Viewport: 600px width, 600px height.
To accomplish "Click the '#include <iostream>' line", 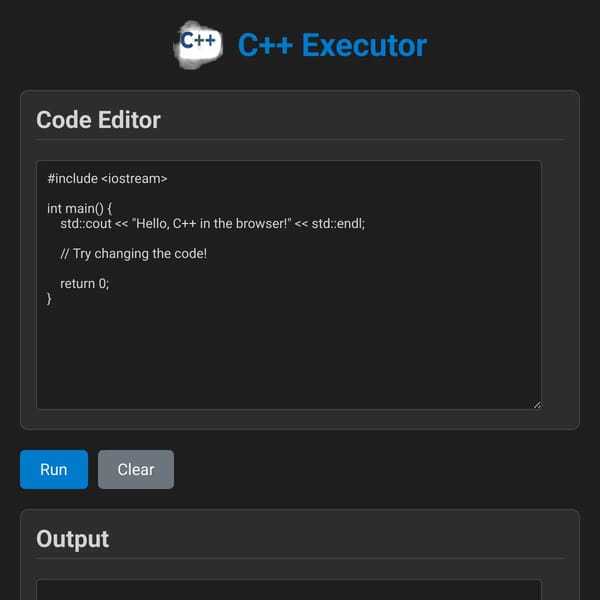I will [x=107, y=179].
